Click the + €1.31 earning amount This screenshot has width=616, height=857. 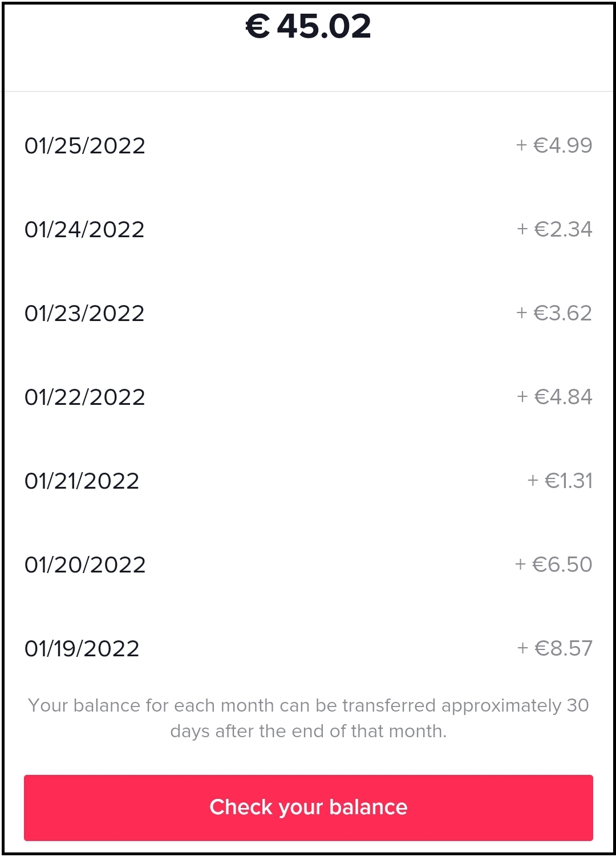[x=560, y=481]
